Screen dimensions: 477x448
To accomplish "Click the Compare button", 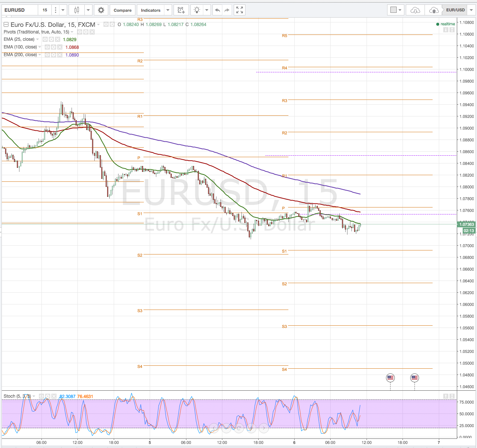I will (x=123, y=10).
